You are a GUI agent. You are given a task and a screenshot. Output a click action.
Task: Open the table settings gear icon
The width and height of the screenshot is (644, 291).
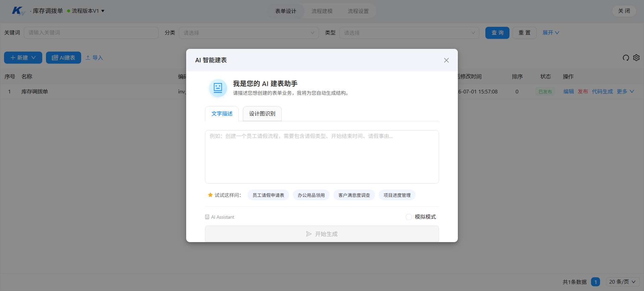(636, 58)
